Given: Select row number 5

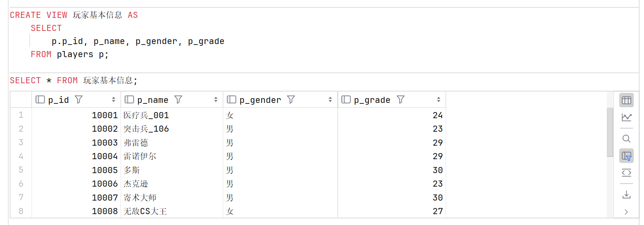Looking at the screenshot, I should (x=21, y=170).
